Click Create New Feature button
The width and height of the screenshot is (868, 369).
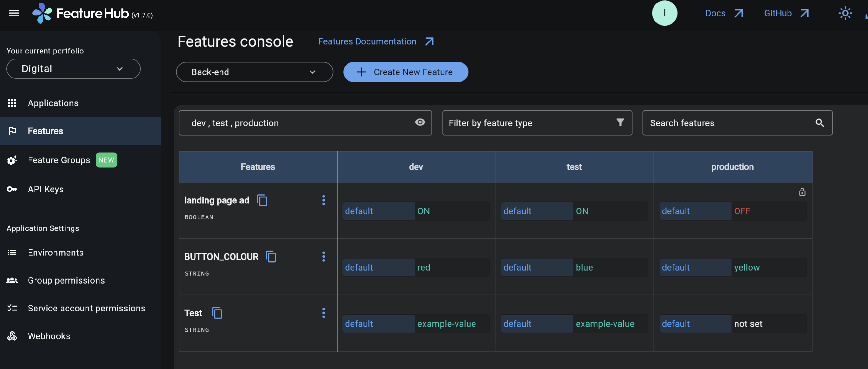tap(405, 72)
